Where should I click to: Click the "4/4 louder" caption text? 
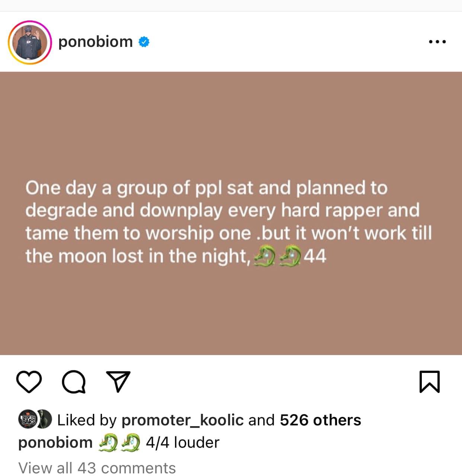coord(183,443)
